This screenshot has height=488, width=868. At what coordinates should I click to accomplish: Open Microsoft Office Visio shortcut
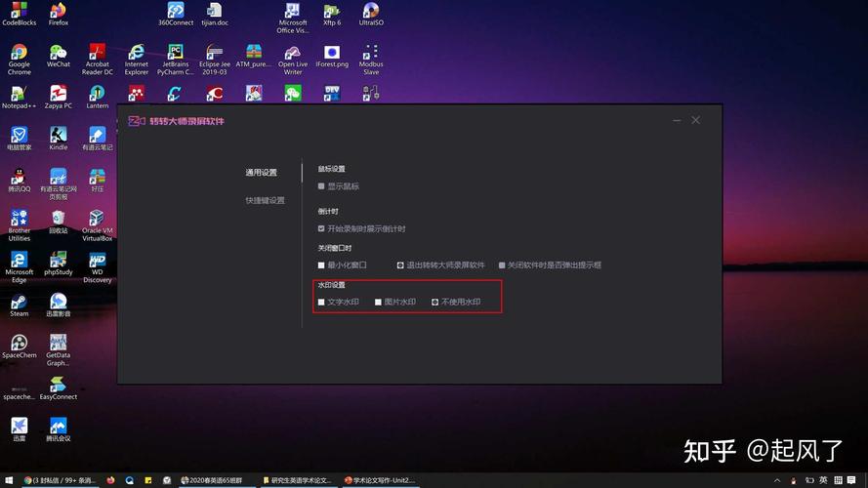click(x=293, y=18)
